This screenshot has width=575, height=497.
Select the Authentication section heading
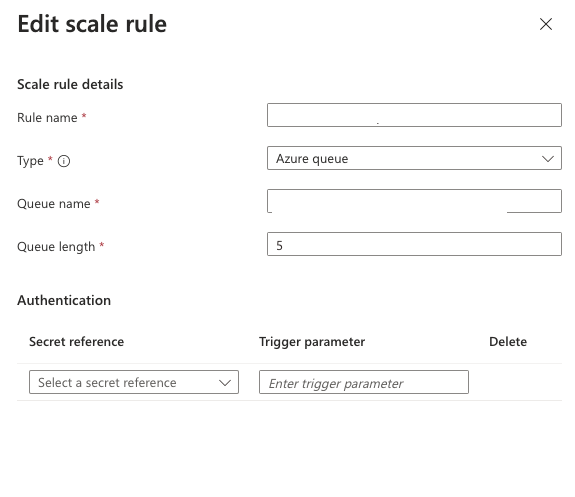64,300
